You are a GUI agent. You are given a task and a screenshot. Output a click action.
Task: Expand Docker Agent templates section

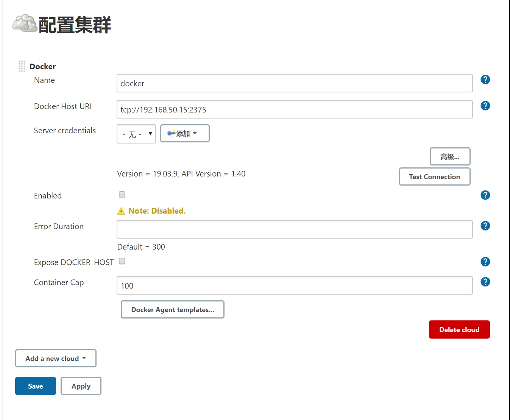[173, 309]
